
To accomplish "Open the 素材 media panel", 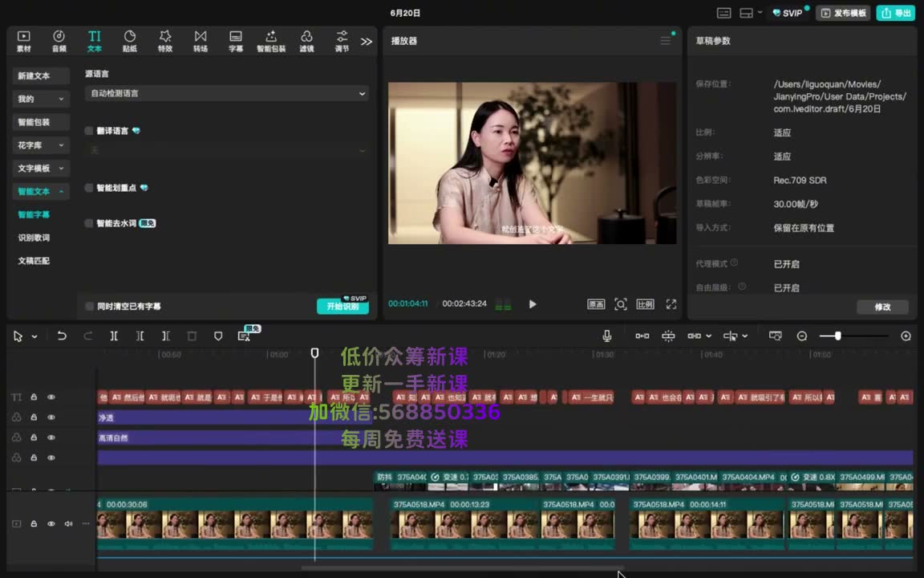I will [x=23, y=41].
